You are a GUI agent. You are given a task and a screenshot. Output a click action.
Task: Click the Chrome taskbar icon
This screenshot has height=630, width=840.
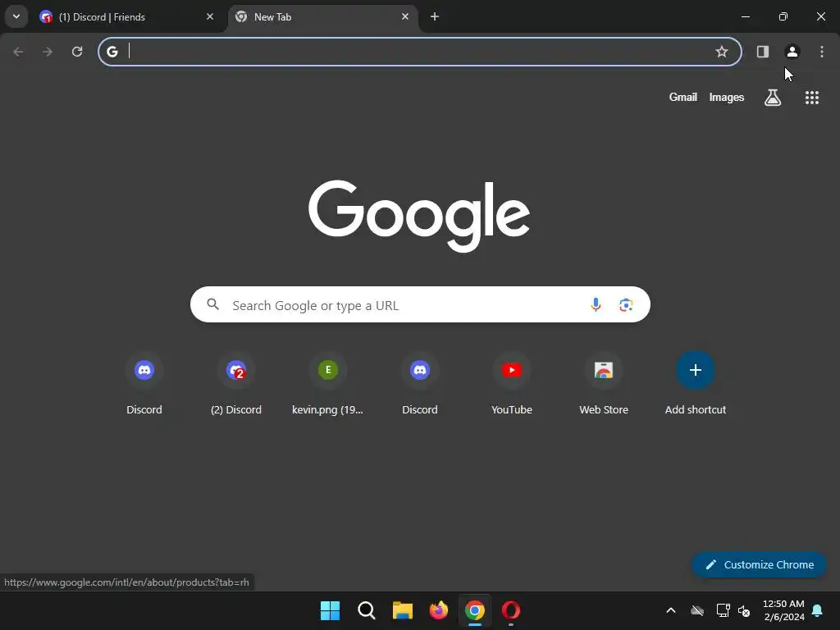tap(475, 610)
